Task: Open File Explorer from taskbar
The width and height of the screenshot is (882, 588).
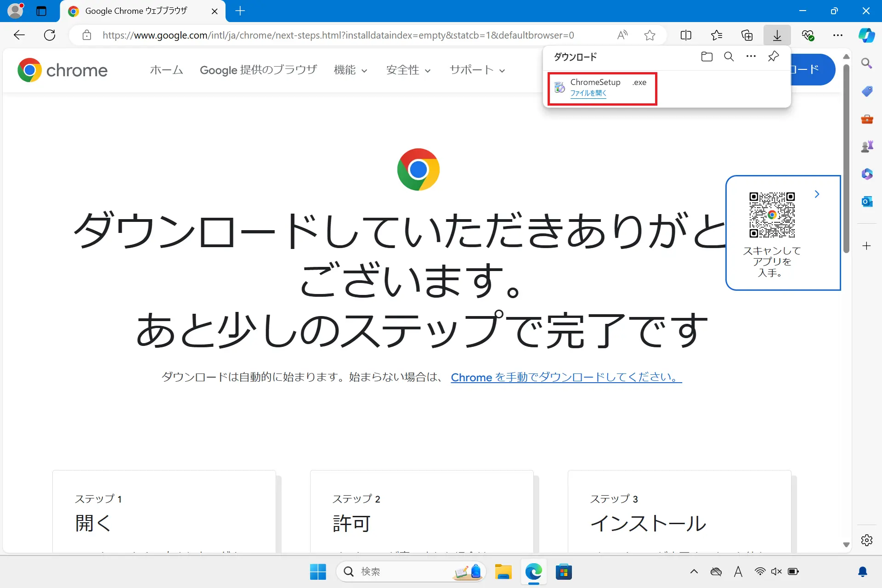Action: 503,572
